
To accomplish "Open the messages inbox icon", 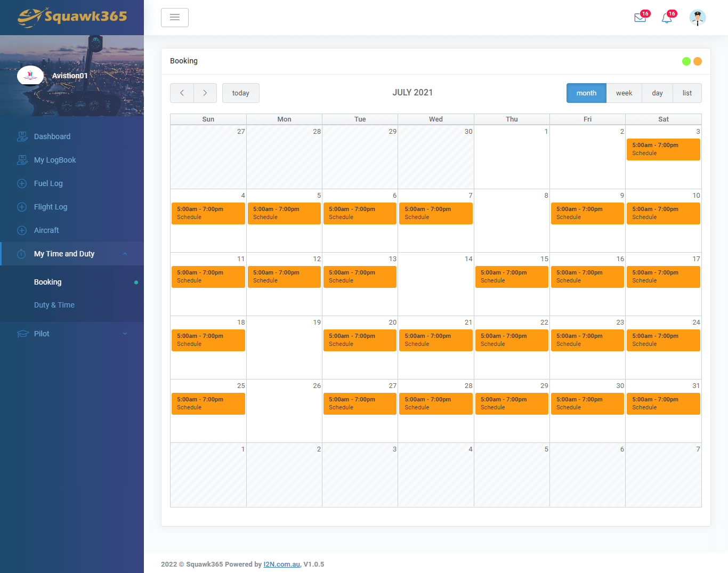I will coord(640,18).
